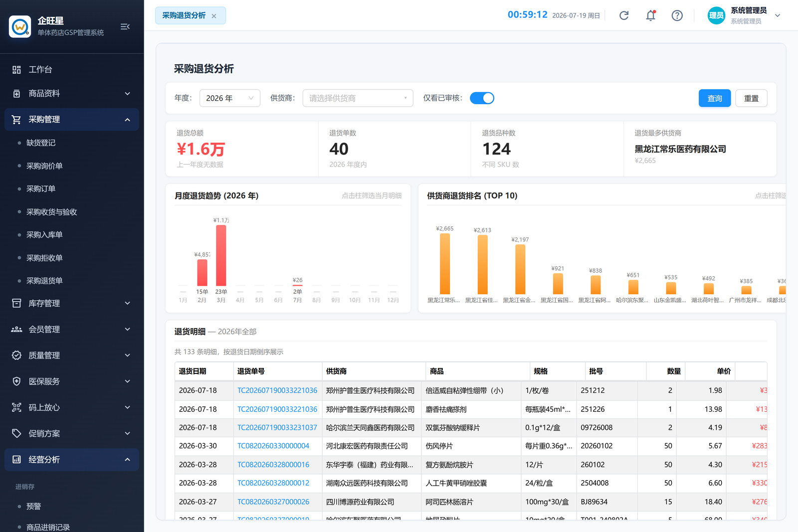Close the 采购退货分析 tab
The image size is (798, 532).
point(214,16)
